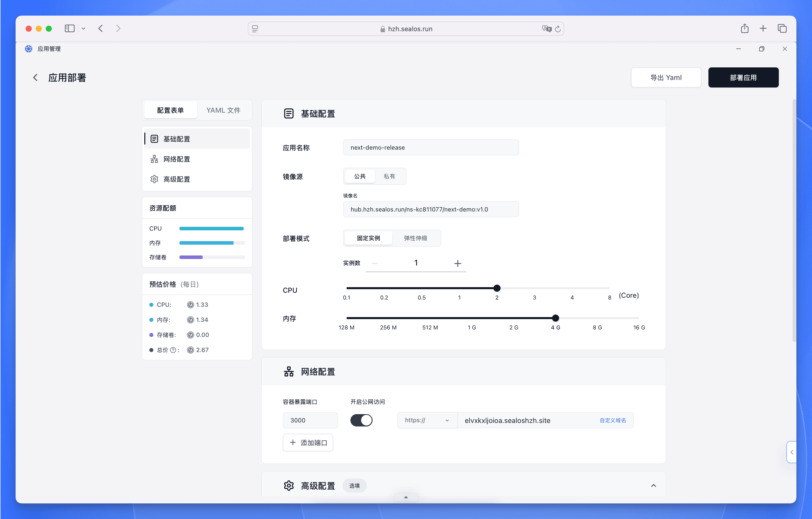The width and height of the screenshot is (812, 519).
Task: Click the 添加端口 button
Action: [x=308, y=443]
